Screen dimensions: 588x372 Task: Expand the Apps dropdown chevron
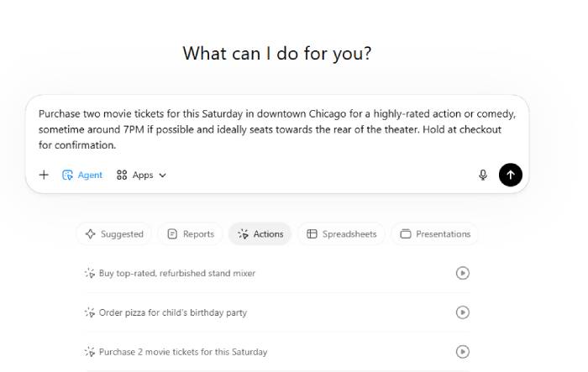[162, 176]
